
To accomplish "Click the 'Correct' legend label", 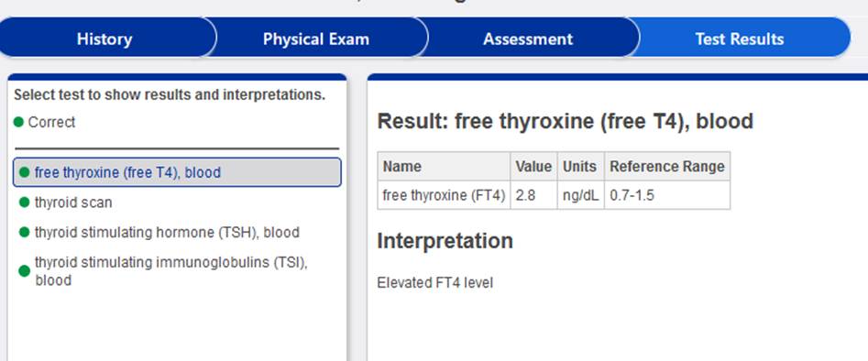I will [x=51, y=122].
